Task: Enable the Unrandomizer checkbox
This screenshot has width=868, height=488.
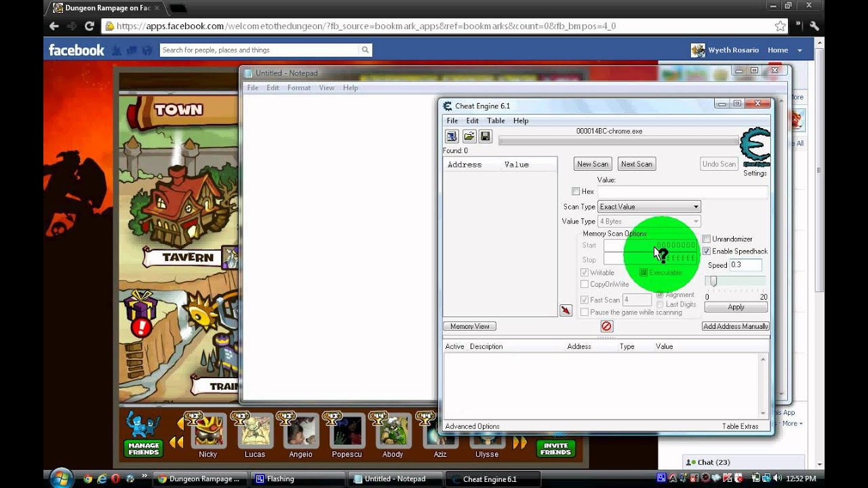Action: [707, 239]
